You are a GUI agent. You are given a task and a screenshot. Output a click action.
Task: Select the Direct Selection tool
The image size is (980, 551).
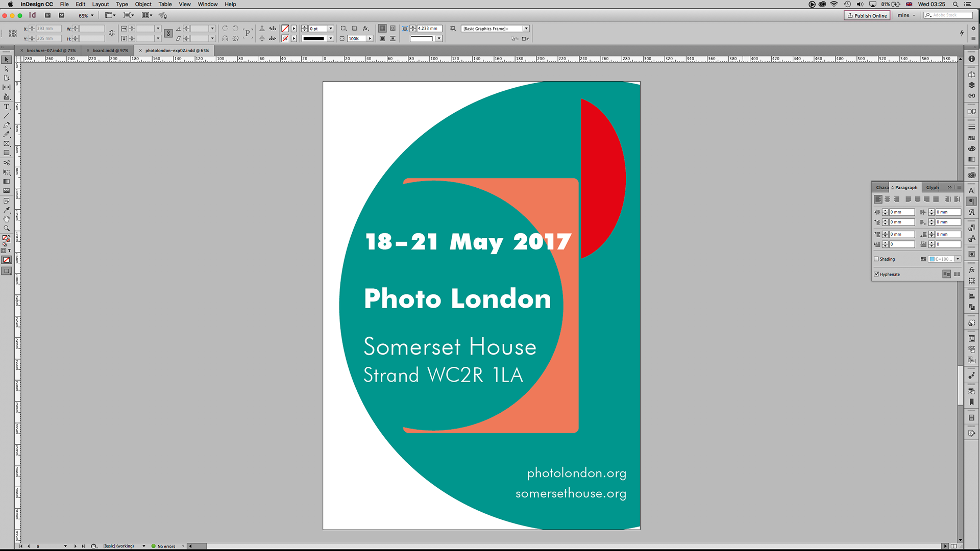(7, 69)
